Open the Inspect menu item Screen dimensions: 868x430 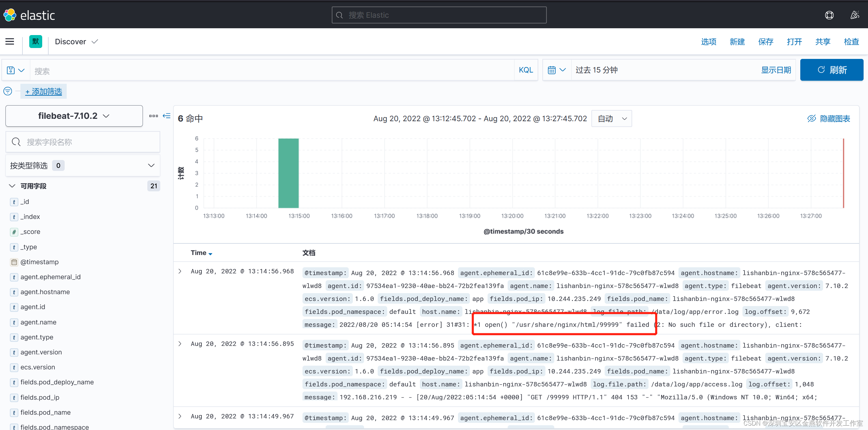(x=851, y=42)
